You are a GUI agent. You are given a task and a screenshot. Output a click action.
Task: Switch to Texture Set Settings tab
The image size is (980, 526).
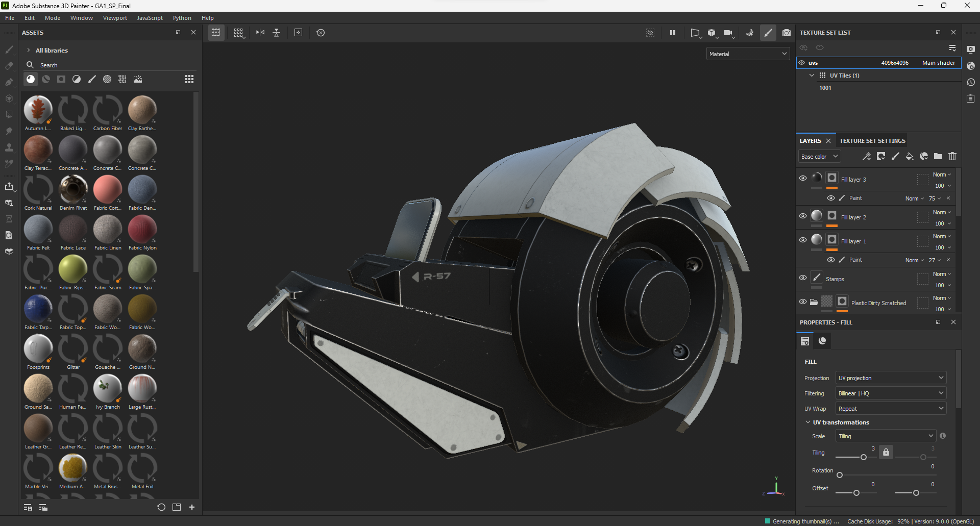click(x=872, y=141)
